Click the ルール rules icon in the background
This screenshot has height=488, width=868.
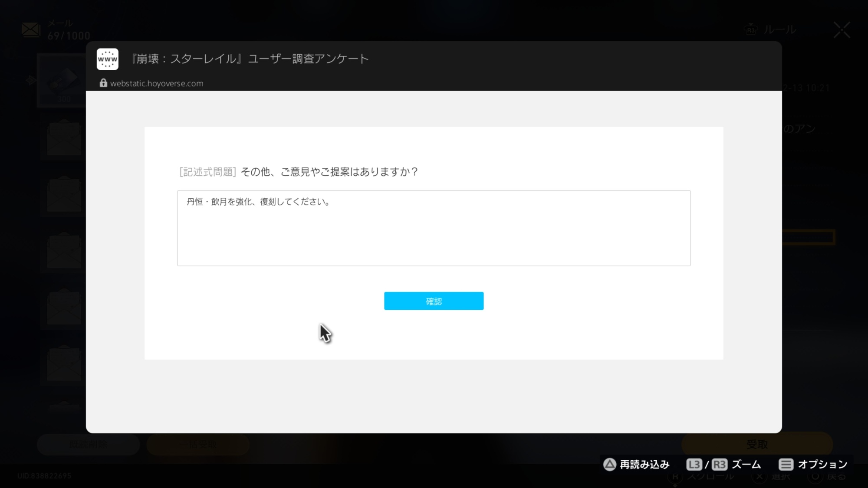point(751,30)
